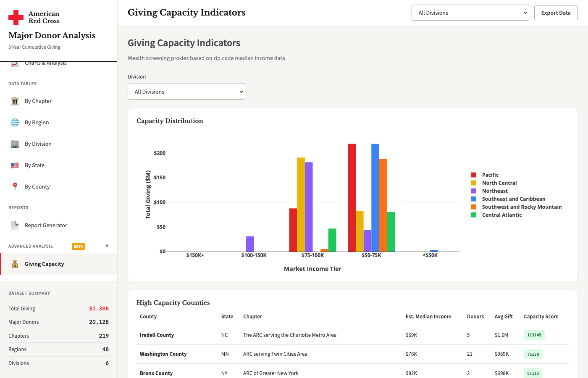Click the Giving Capacity money bag icon
This screenshot has width=588, height=378.
(15, 264)
